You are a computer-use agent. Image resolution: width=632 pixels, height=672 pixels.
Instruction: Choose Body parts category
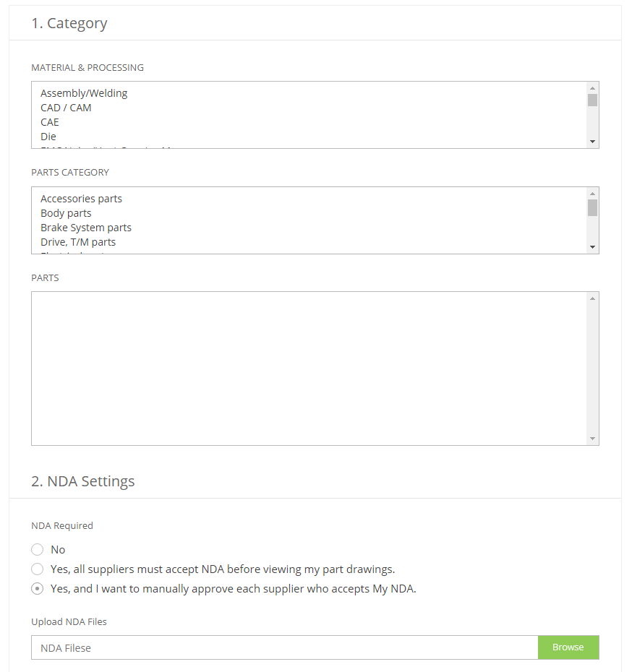pyautogui.click(x=66, y=213)
